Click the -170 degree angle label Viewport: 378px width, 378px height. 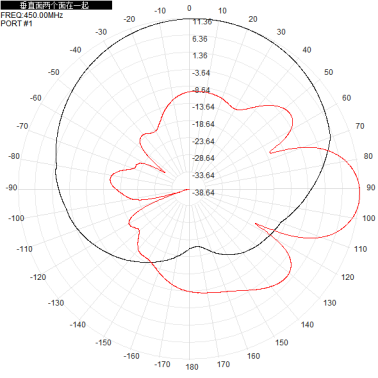pyautogui.click(x=162, y=364)
